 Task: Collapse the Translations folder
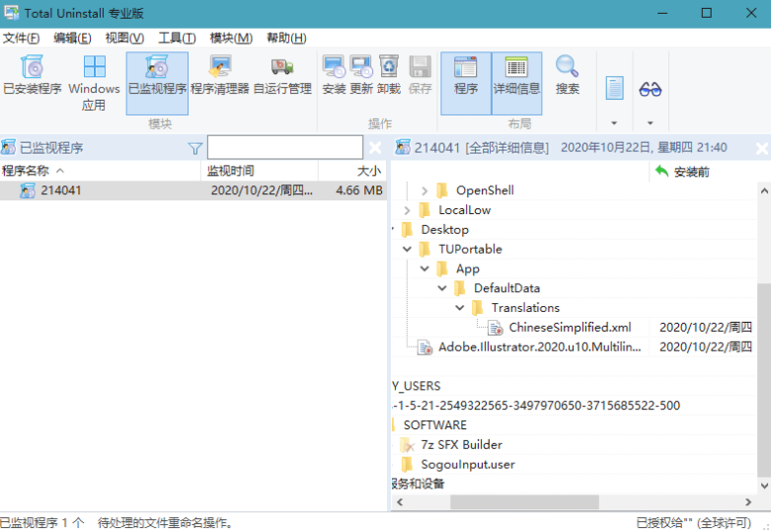coord(460,307)
